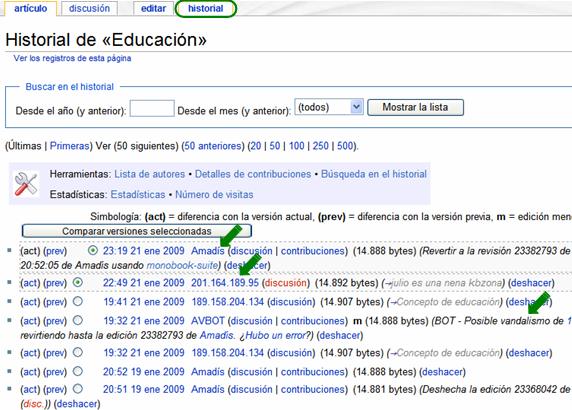
Task: Open the editar tab
Action: coord(153,8)
